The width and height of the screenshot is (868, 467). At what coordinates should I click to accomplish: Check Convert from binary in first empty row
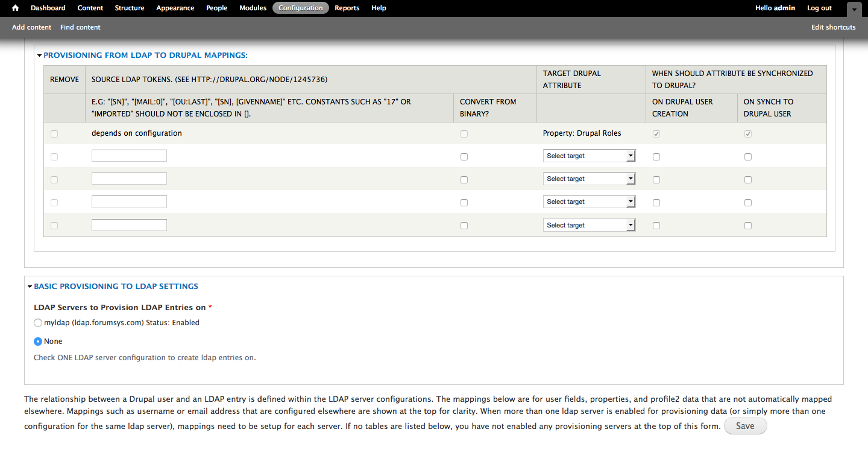[464, 157]
